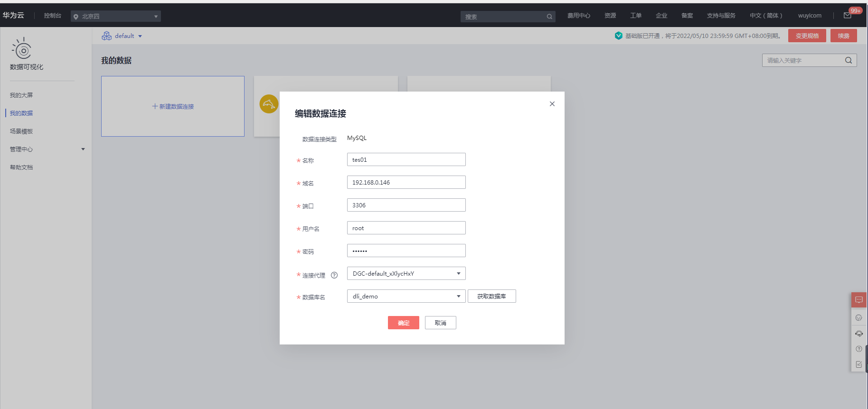The image size is (868, 409).
Task: Click the yellow MySQL dolphin icon
Action: pyautogui.click(x=269, y=104)
